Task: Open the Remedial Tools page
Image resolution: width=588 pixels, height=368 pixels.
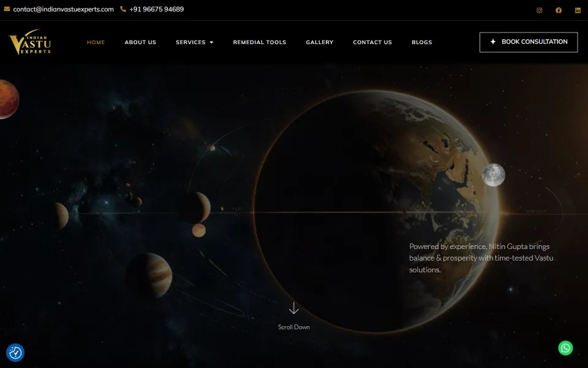Action: tap(260, 42)
